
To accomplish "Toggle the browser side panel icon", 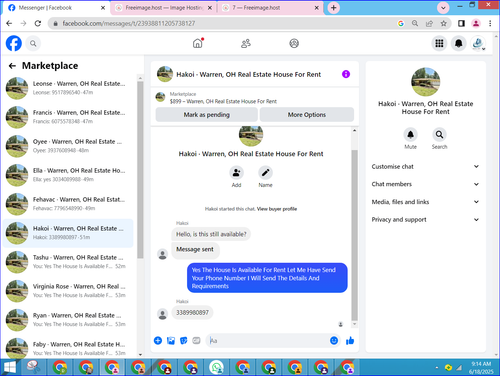I will pyautogui.click(x=461, y=23).
